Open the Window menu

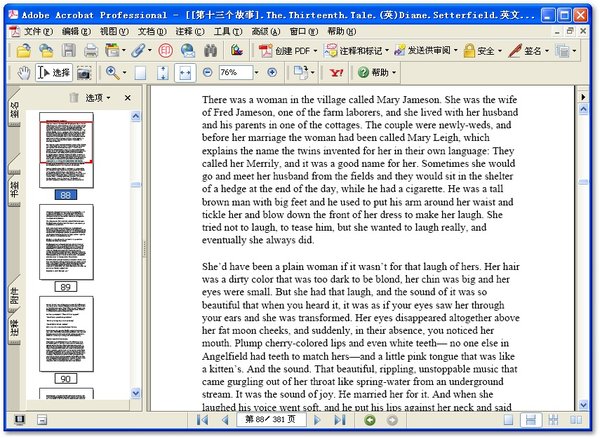[303, 31]
